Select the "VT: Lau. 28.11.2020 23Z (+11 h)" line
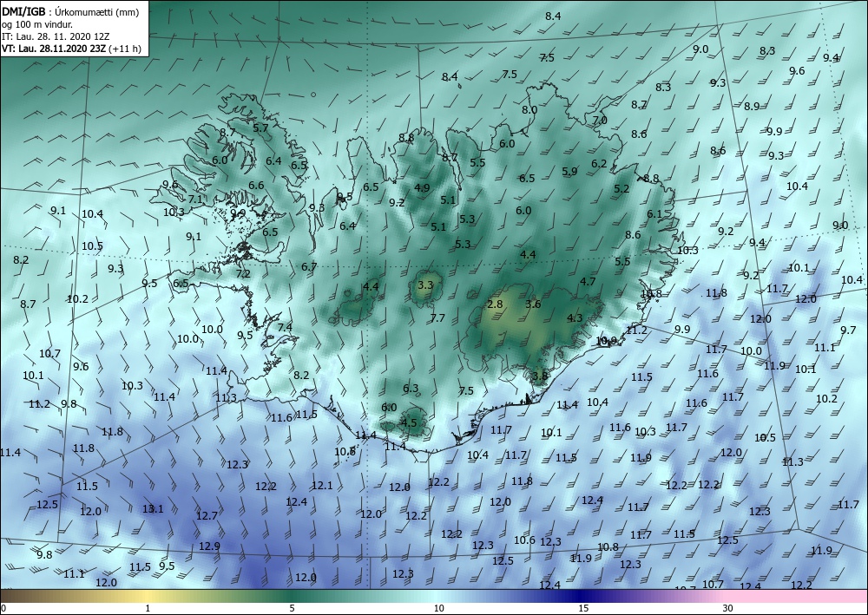Screen dimensions: 868x615 tap(71, 49)
